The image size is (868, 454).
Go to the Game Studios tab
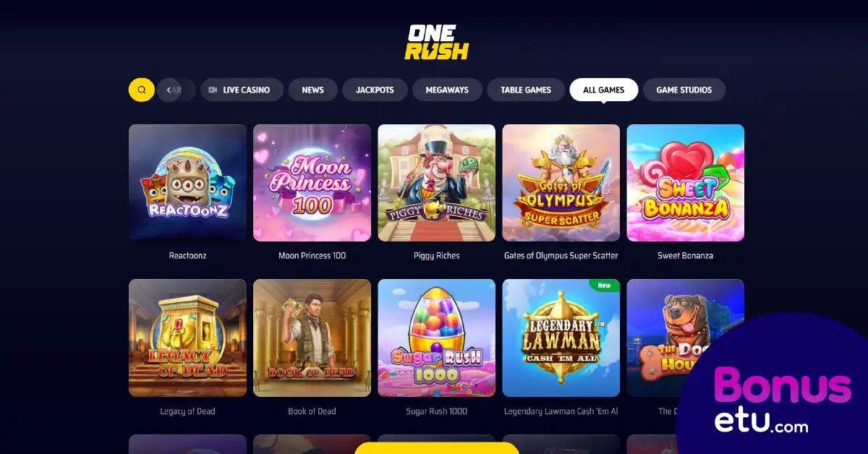[x=684, y=90]
